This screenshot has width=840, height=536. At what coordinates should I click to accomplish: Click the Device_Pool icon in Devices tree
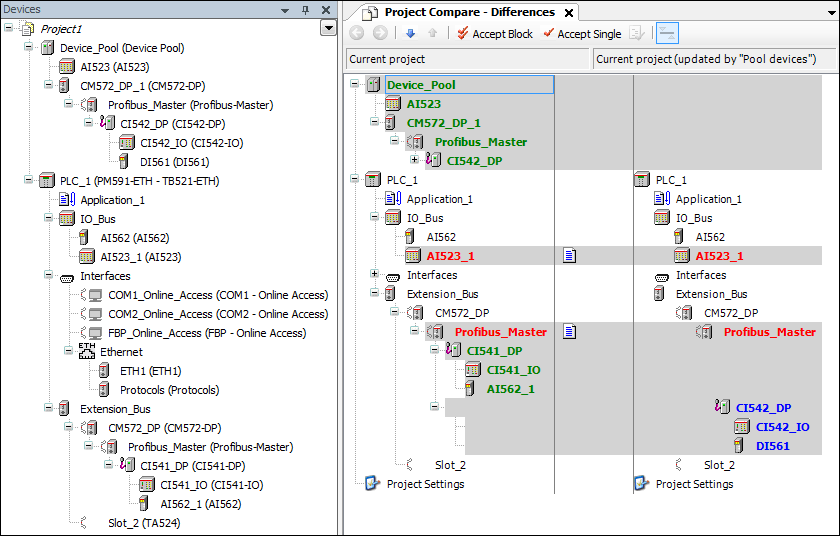pyautogui.click(x=47, y=48)
